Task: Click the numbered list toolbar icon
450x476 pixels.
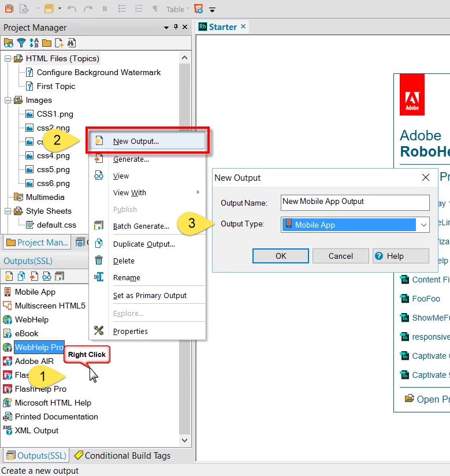Action: tap(139, 9)
